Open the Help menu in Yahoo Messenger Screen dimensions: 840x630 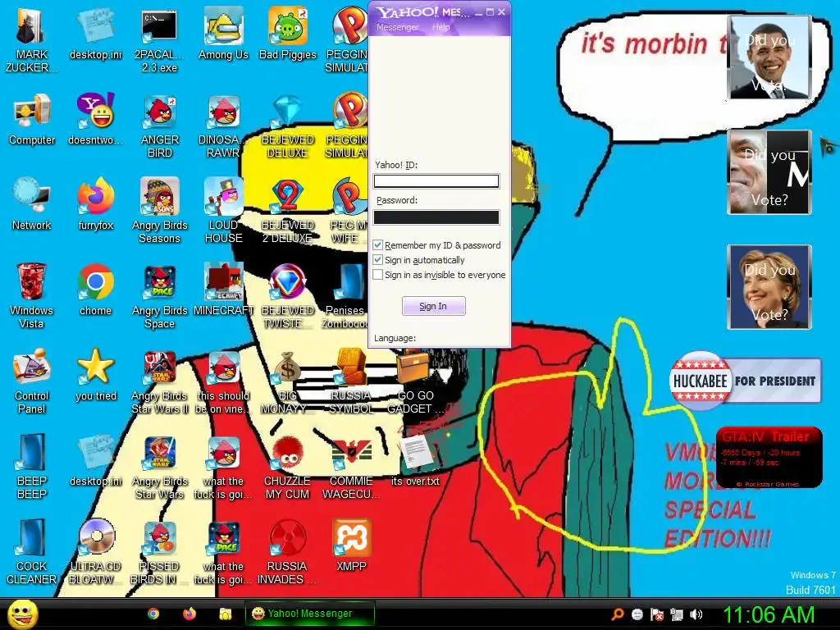tap(441, 27)
